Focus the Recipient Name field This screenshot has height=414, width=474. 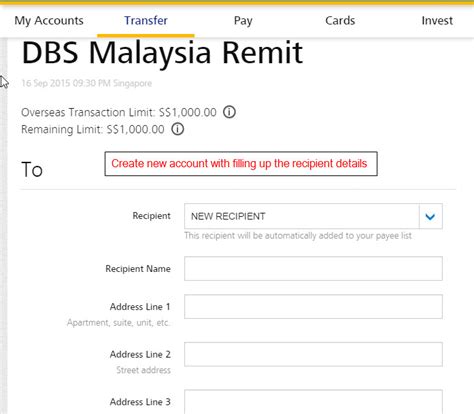(313, 269)
